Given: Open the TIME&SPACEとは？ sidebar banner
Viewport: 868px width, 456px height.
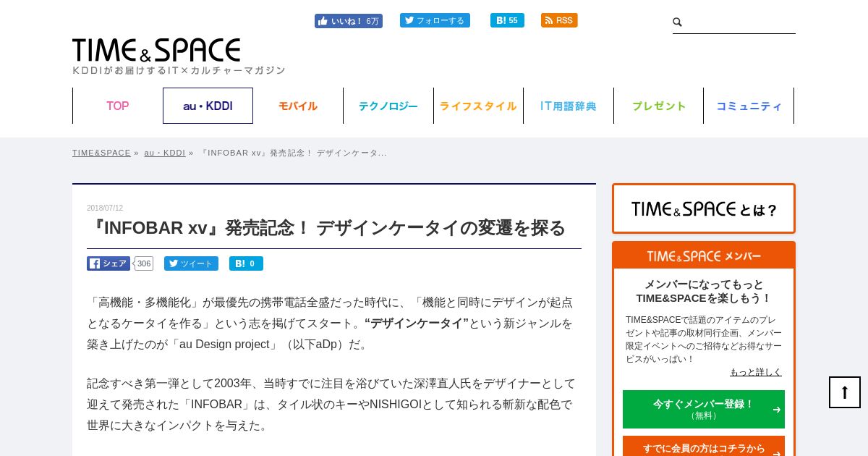Looking at the screenshot, I should [x=704, y=208].
